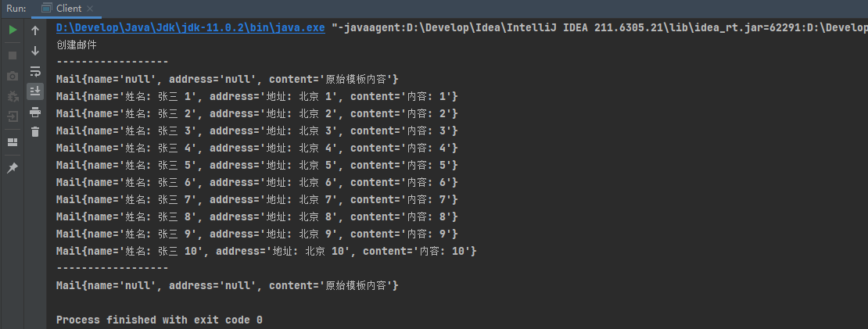Click the 'Process finished with exit code 0' line
Screen dimensions: 868x329
pyautogui.click(x=159, y=320)
